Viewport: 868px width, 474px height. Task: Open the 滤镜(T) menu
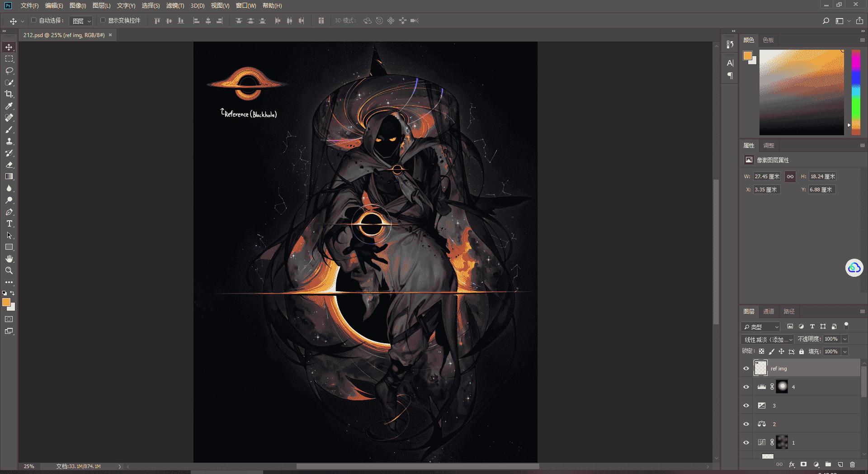coord(175,5)
